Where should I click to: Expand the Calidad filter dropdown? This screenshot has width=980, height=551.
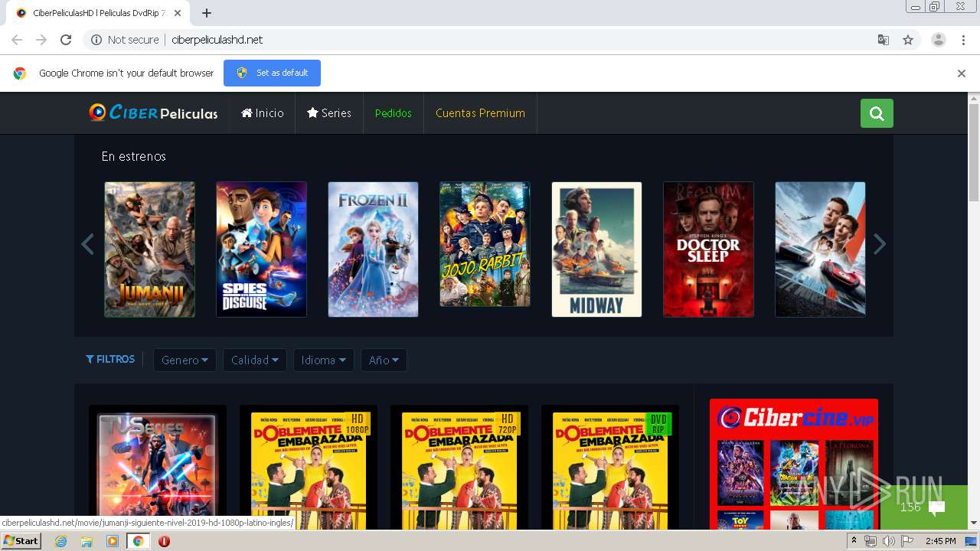[x=254, y=360]
